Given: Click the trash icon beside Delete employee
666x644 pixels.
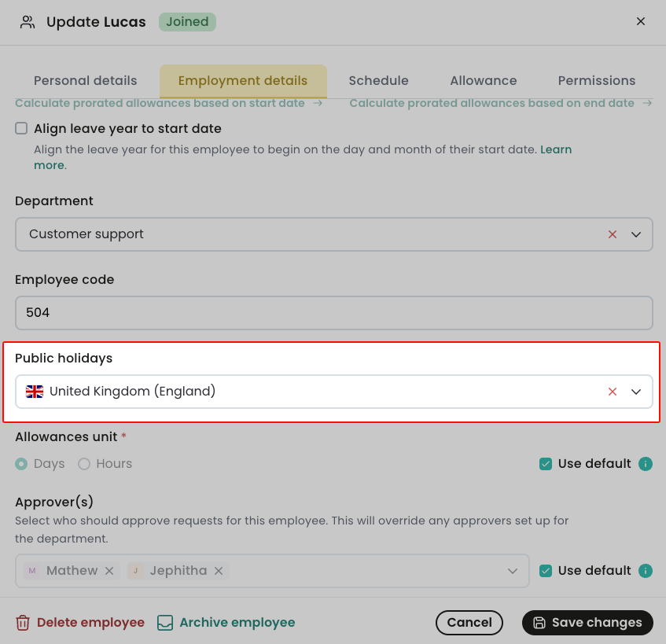Looking at the screenshot, I should click(23, 622).
